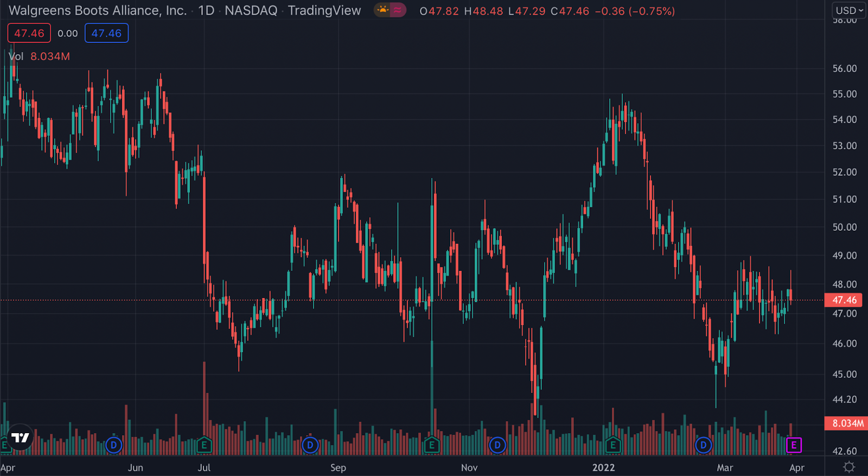Click the H48.48 high value
868x476 pixels.
(484, 11)
